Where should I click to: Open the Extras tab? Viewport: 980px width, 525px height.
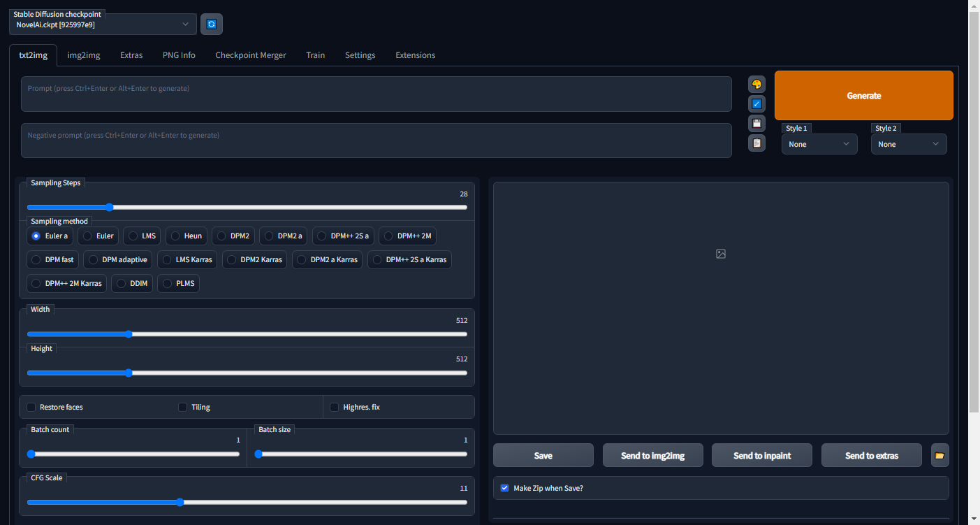pos(131,55)
